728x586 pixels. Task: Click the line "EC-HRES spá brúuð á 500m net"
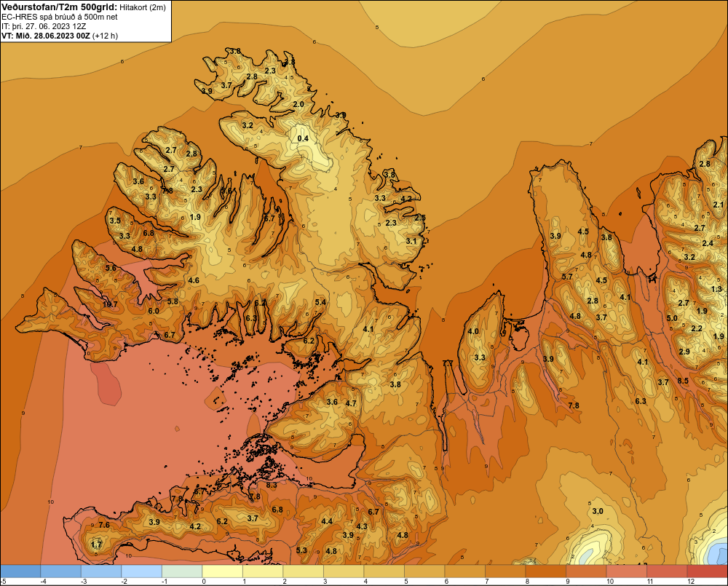tap(59, 17)
